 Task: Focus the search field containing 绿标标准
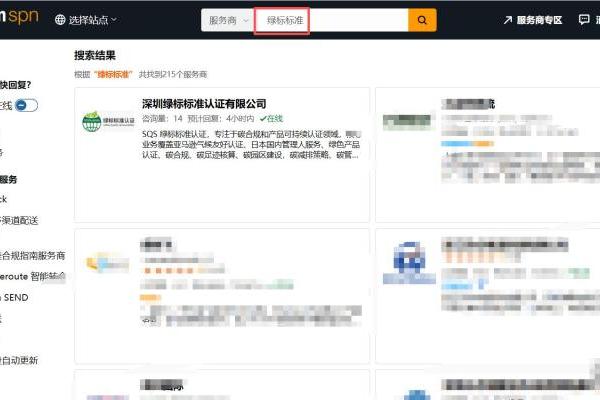331,20
